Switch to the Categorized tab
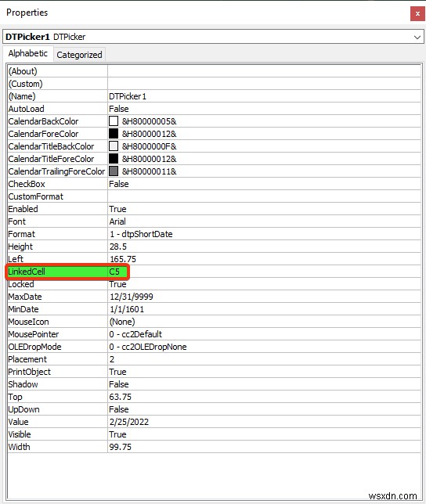The width and height of the screenshot is (426, 504). pyautogui.click(x=79, y=55)
